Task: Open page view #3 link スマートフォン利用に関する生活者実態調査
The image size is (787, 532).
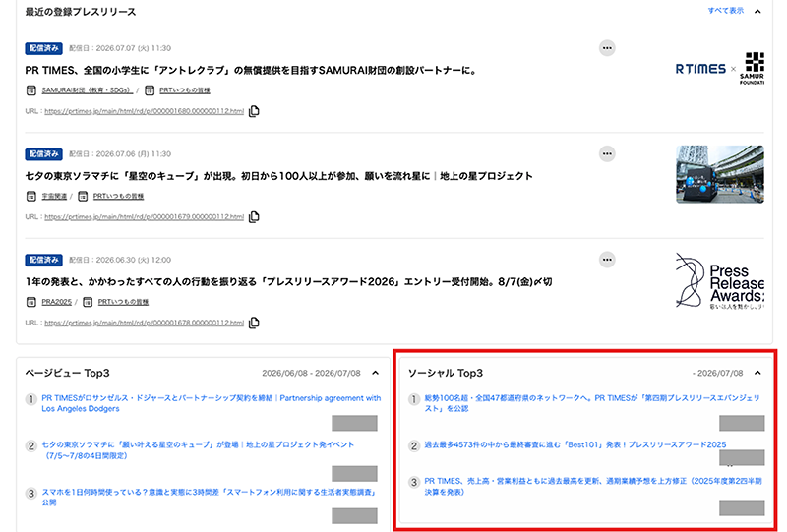Action: (x=209, y=497)
